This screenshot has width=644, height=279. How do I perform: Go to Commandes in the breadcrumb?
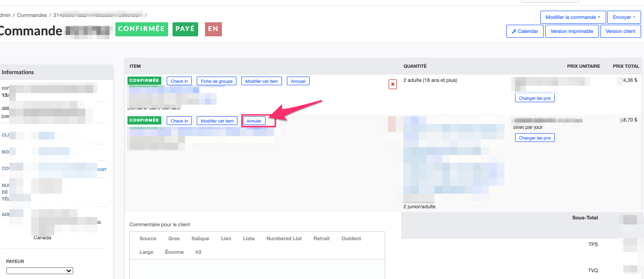tap(32, 15)
